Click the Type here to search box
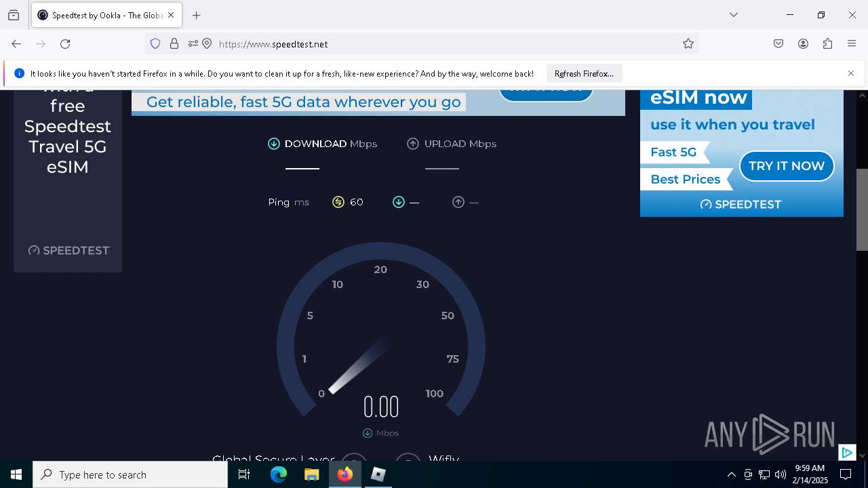 coord(130,474)
